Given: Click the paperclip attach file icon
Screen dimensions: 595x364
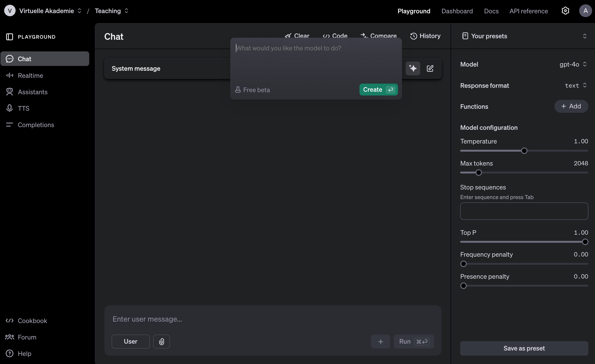Looking at the screenshot, I should pyautogui.click(x=161, y=342).
